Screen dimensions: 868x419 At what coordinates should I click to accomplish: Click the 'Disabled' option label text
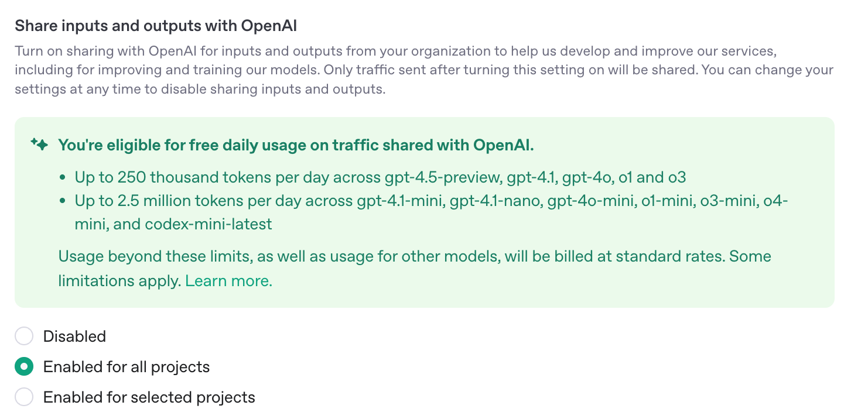tap(74, 336)
